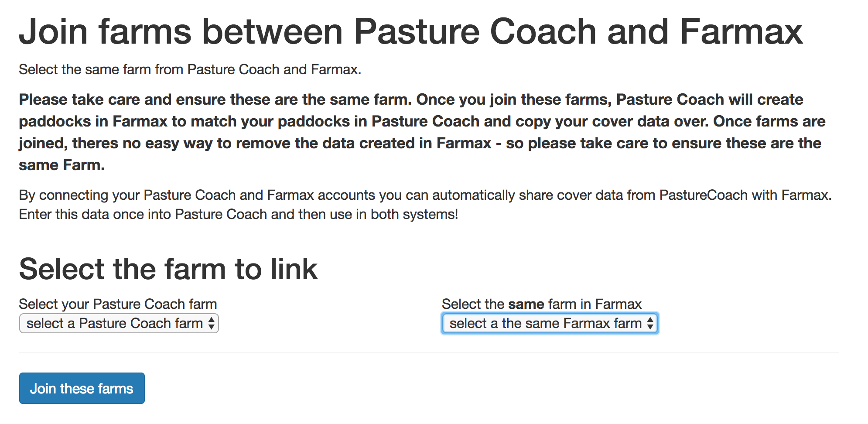The height and width of the screenshot is (424, 868).
Task: Click the horizontal divider above the Join button
Action: coord(429,353)
